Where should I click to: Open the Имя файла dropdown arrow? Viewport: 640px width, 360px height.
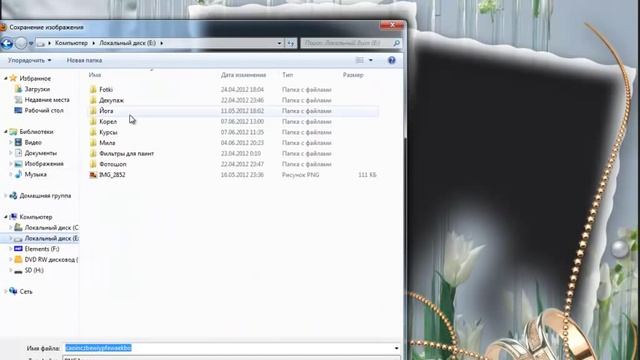396,348
